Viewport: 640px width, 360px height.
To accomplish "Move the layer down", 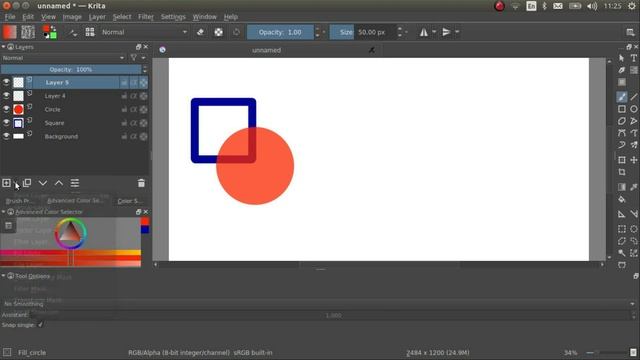I will [x=42, y=183].
